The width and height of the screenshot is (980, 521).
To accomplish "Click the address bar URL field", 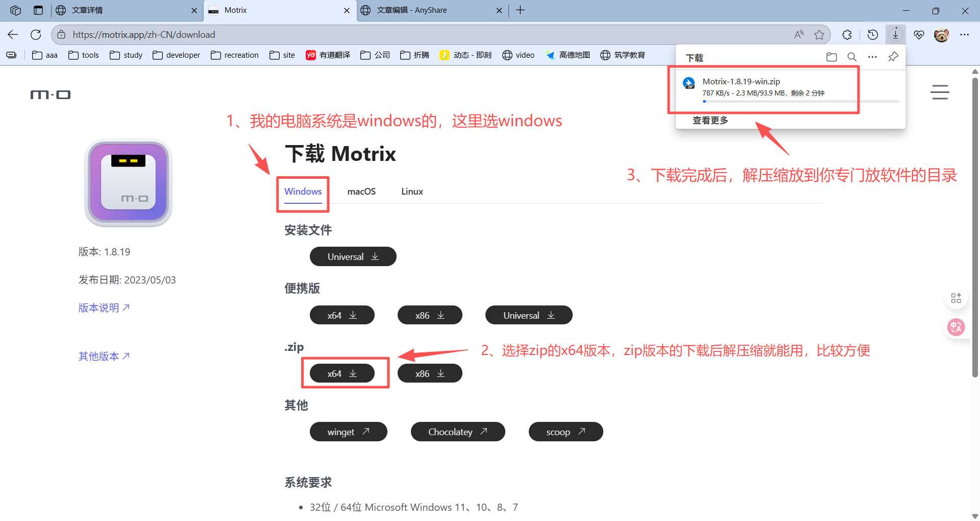I will 408,35.
